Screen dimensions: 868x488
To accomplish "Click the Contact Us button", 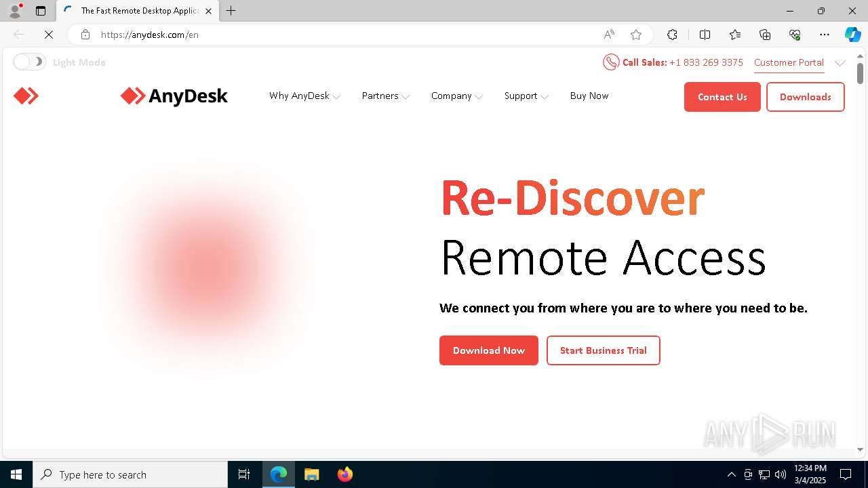I will click(722, 97).
